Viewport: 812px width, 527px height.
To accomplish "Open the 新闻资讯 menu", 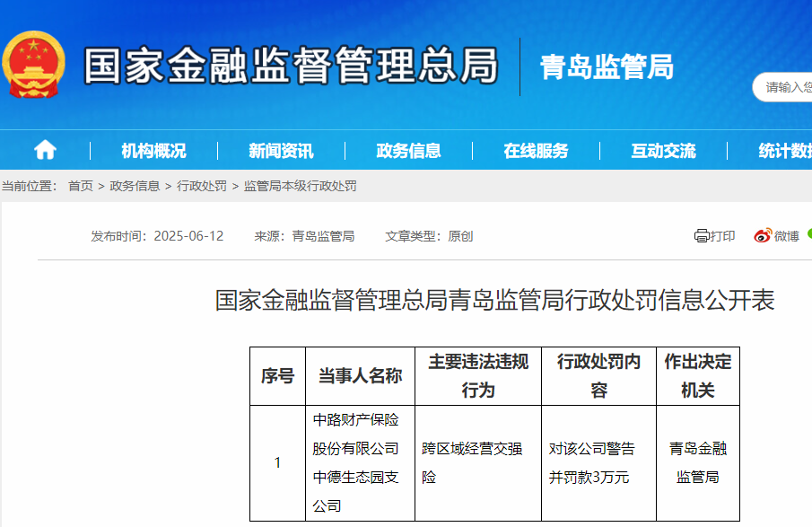I will [281, 151].
